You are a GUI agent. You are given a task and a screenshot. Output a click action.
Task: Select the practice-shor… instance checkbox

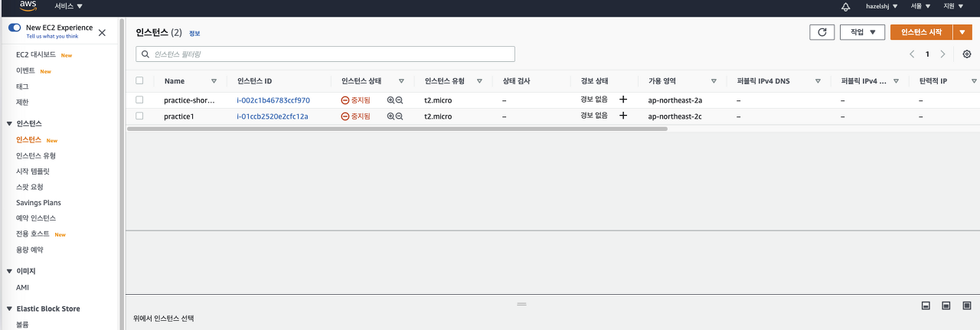tap(139, 100)
